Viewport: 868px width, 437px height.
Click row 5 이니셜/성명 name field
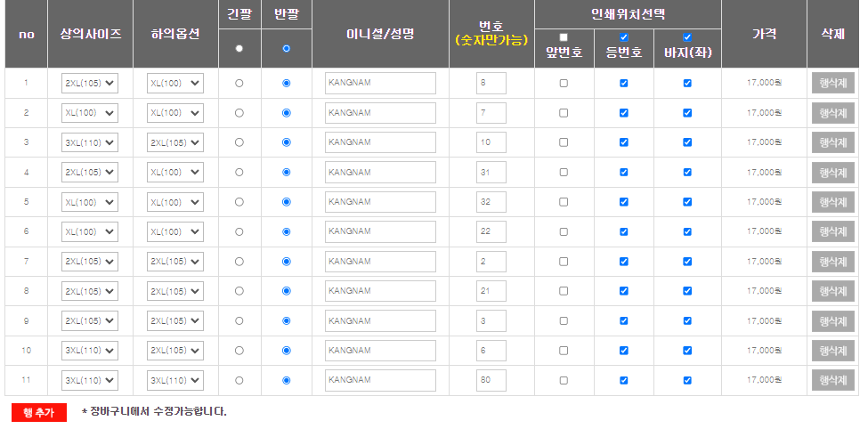[380, 202]
